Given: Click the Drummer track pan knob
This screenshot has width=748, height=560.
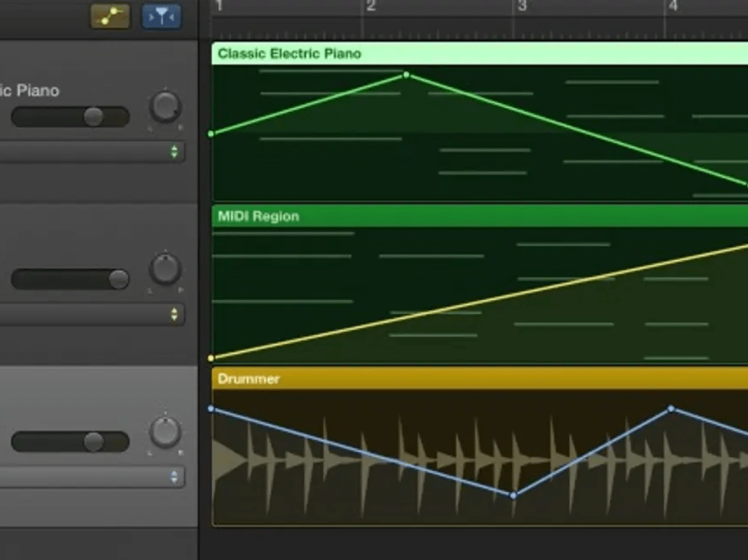Looking at the screenshot, I should (165, 431).
